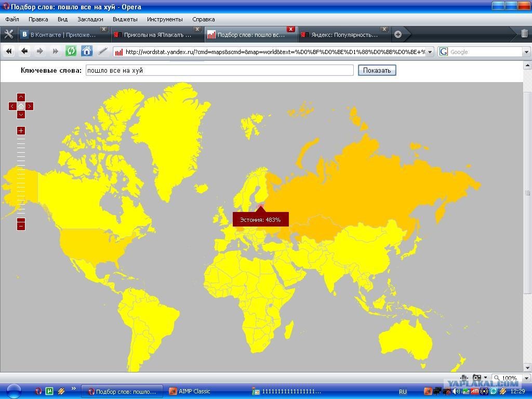Viewport: 532px width, 399px height.
Task: Click the ATI tray icon
Action: pos(475,392)
